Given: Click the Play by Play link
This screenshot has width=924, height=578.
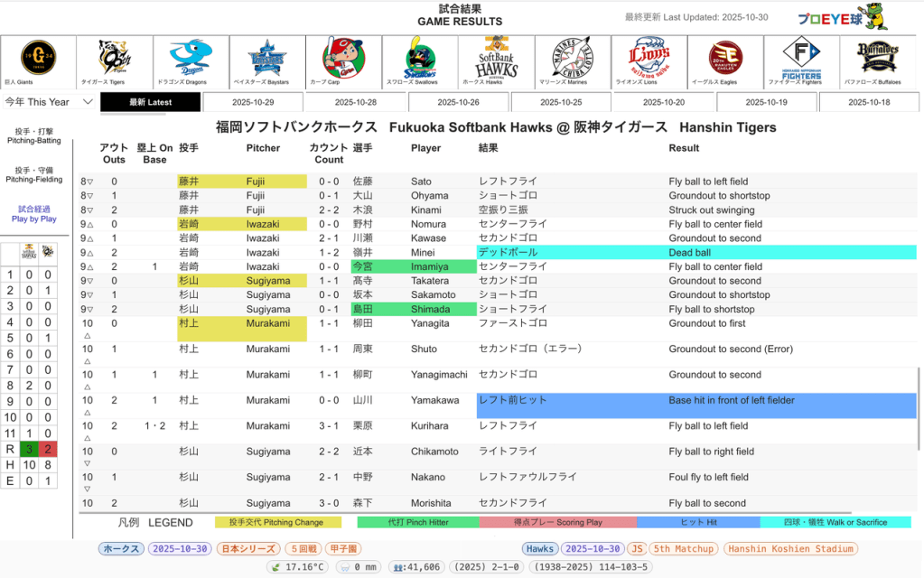Looking at the screenshot, I should pos(35,213).
